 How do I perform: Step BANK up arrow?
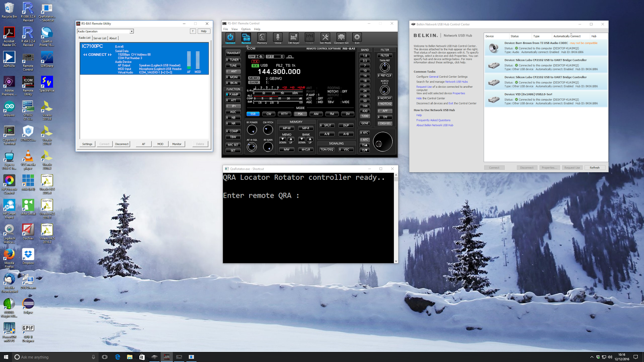pos(310,139)
